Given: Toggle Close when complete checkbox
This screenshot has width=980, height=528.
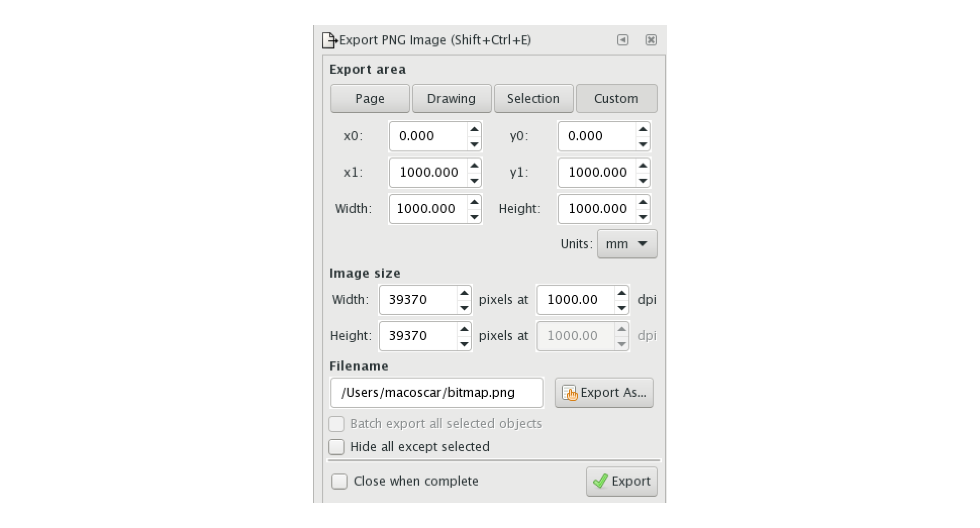Looking at the screenshot, I should tap(339, 482).
